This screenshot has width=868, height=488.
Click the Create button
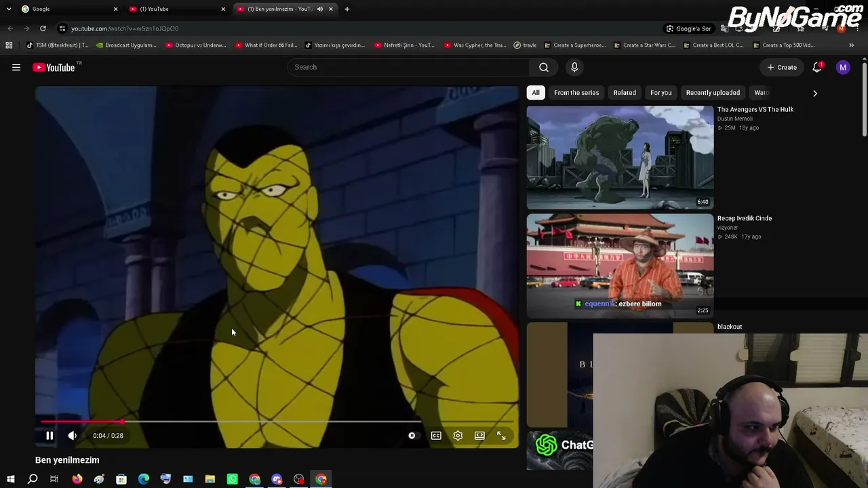tap(782, 67)
